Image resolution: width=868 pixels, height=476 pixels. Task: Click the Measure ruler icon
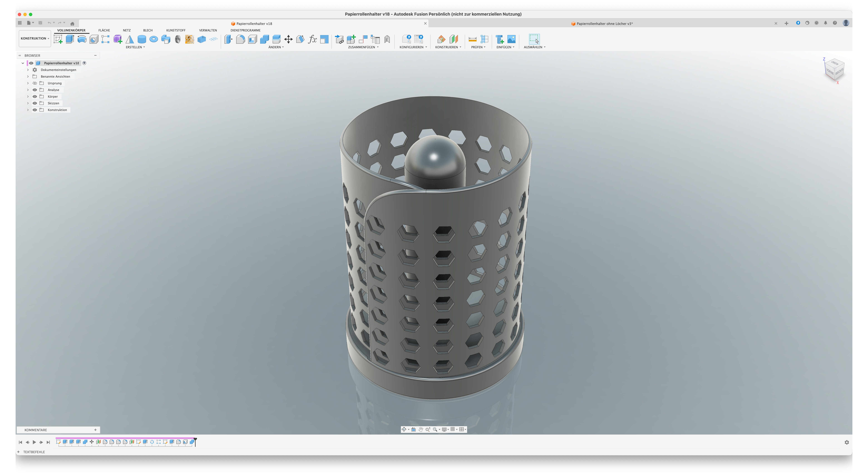pos(473,39)
